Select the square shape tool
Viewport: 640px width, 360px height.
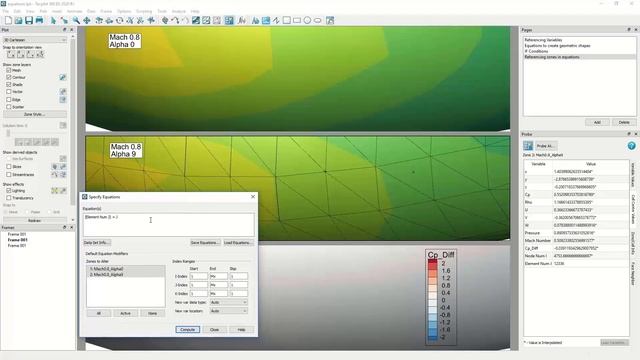tap(287, 20)
